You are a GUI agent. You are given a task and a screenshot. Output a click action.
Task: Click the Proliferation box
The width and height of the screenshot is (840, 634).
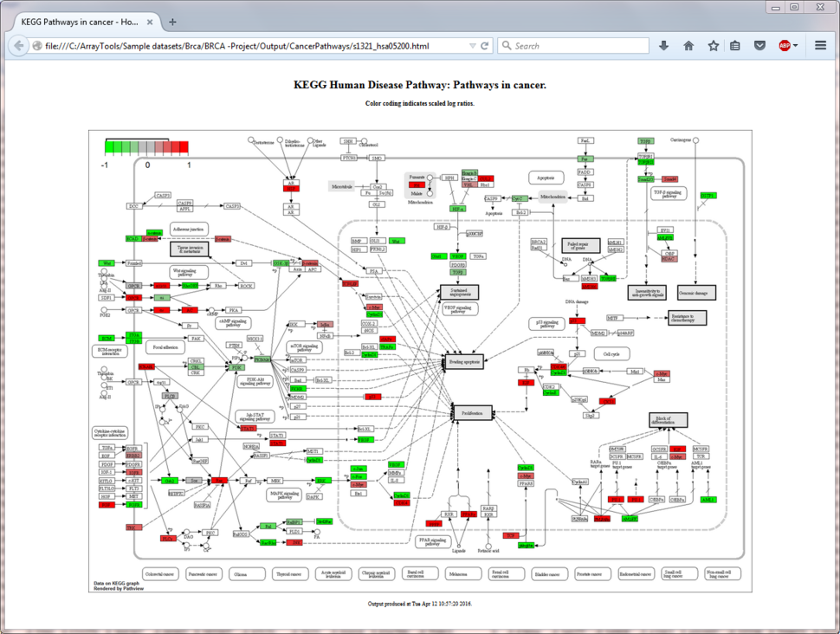(473, 412)
